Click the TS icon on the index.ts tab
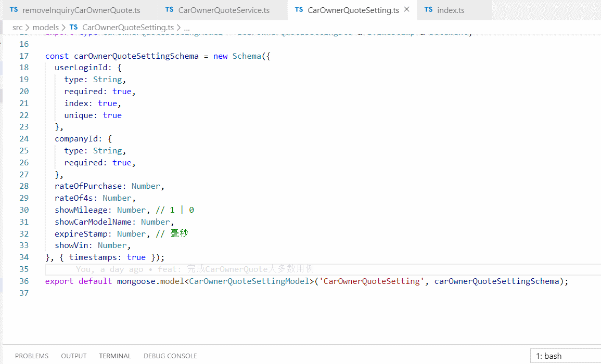The width and height of the screenshot is (601, 364). coord(429,9)
